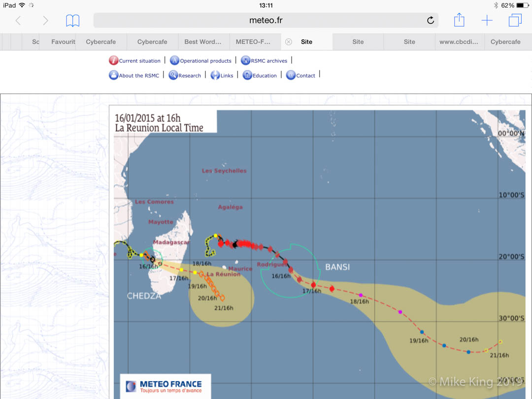Reload the meteo.fr page
Screen dimensions: 532x399
(x=429, y=20)
